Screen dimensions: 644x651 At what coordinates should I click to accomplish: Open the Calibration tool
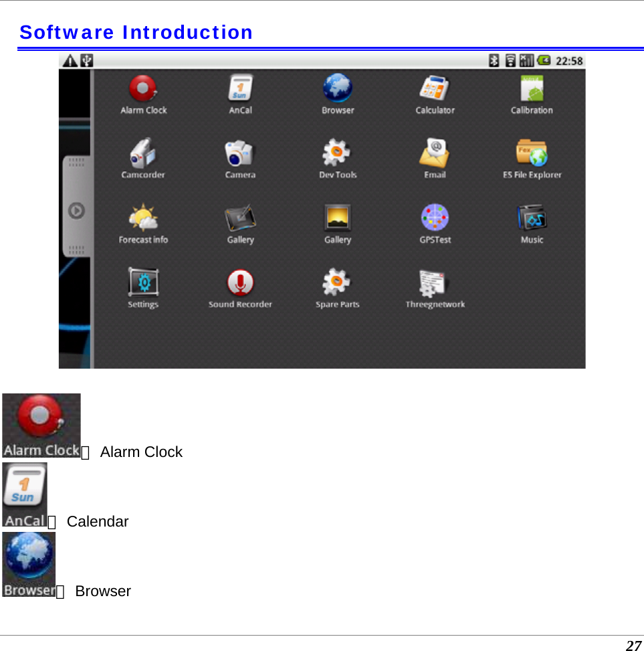(531, 88)
